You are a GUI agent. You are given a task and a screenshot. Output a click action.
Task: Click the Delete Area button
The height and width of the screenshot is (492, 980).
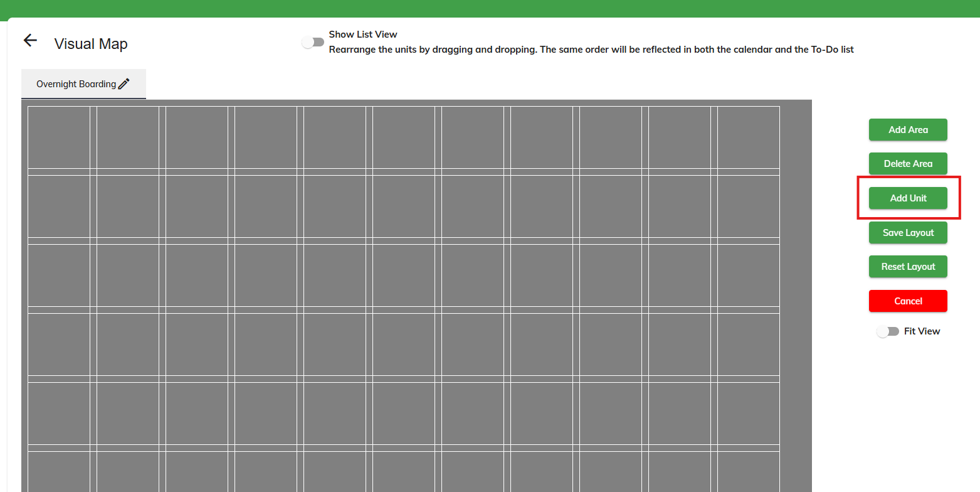[908, 163]
